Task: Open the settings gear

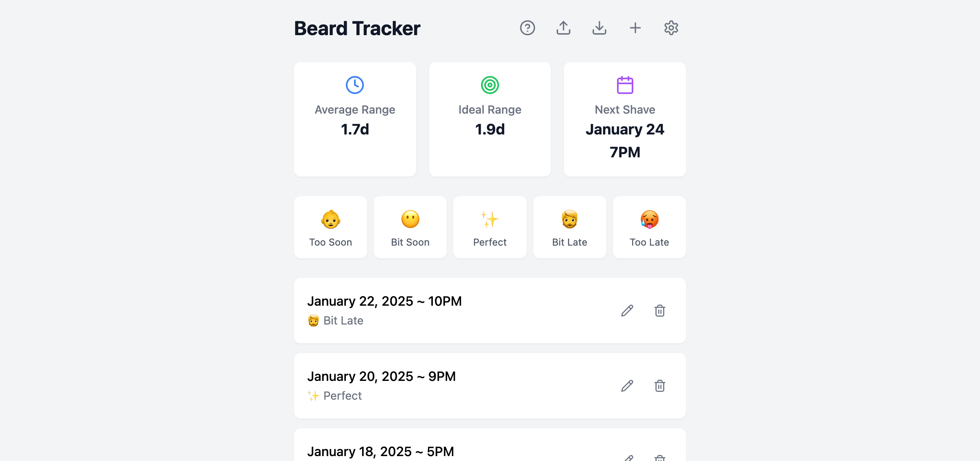Action: 671,28
